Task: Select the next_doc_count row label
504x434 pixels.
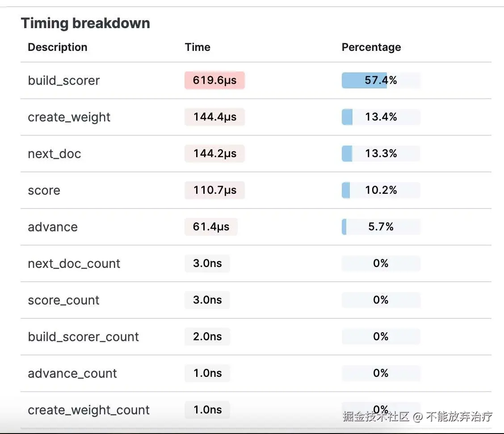Action: (74, 263)
